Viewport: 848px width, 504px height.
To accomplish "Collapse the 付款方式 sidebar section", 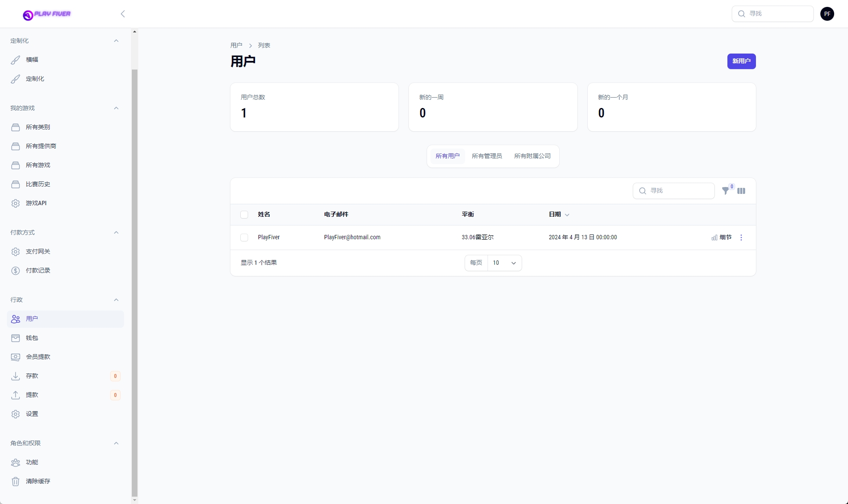I will [x=116, y=232].
